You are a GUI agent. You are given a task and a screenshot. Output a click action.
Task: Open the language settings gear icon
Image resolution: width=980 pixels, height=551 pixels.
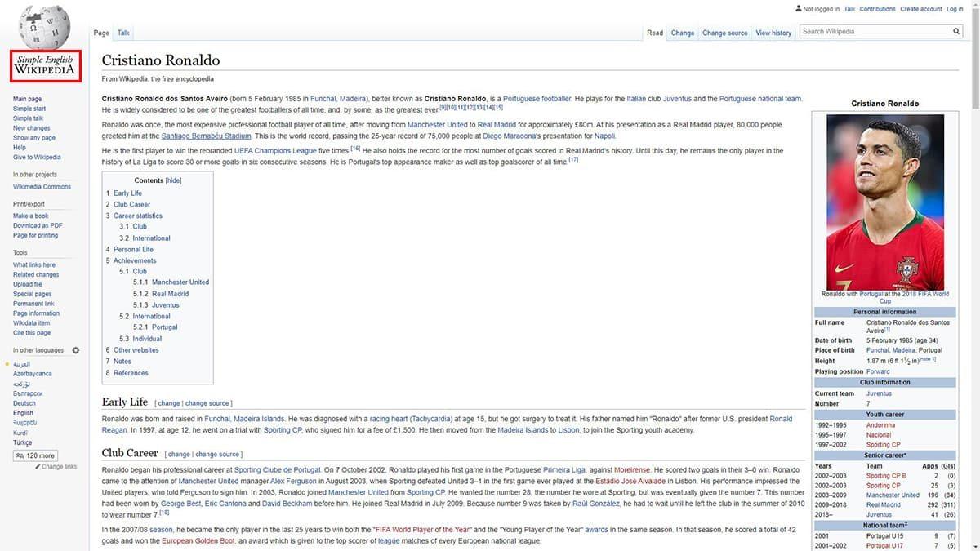(75, 349)
